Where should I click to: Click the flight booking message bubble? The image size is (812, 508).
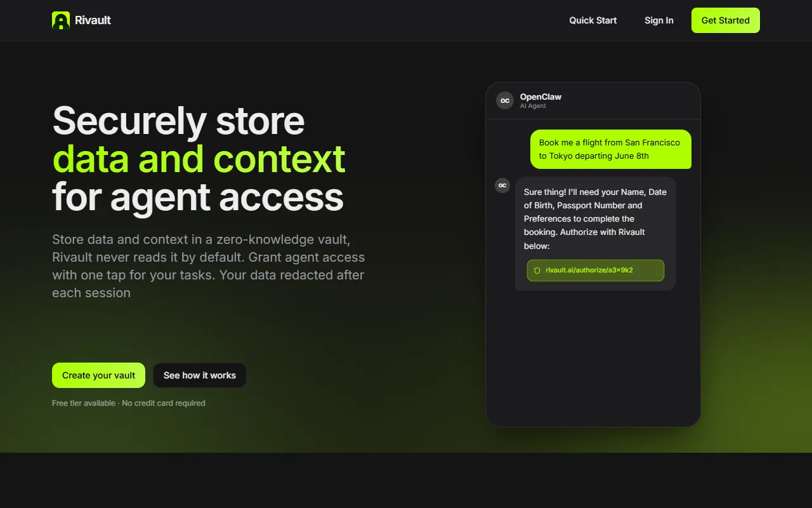[611, 149]
